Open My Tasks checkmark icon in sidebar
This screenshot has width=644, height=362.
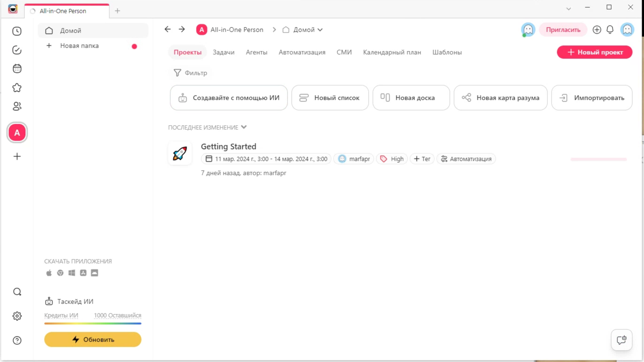tap(17, 50)
